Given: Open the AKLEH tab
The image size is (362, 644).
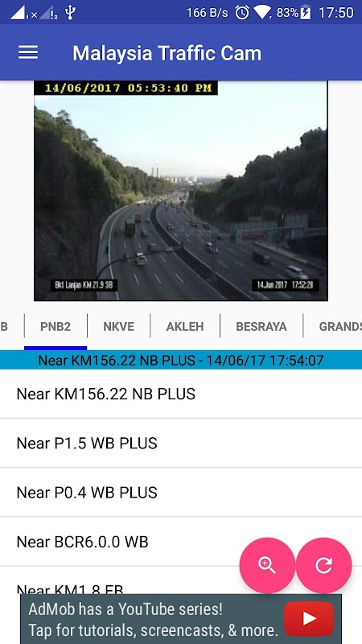Looking at the screenshot, I should tap(185, 327).
